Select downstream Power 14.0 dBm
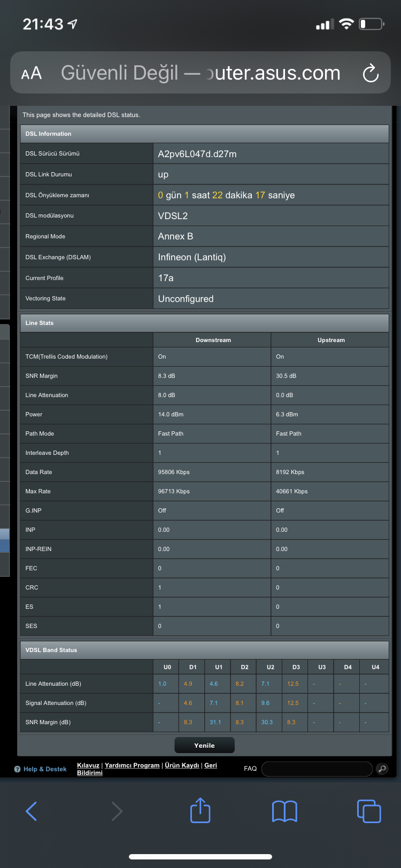 [x=171, y=414]
